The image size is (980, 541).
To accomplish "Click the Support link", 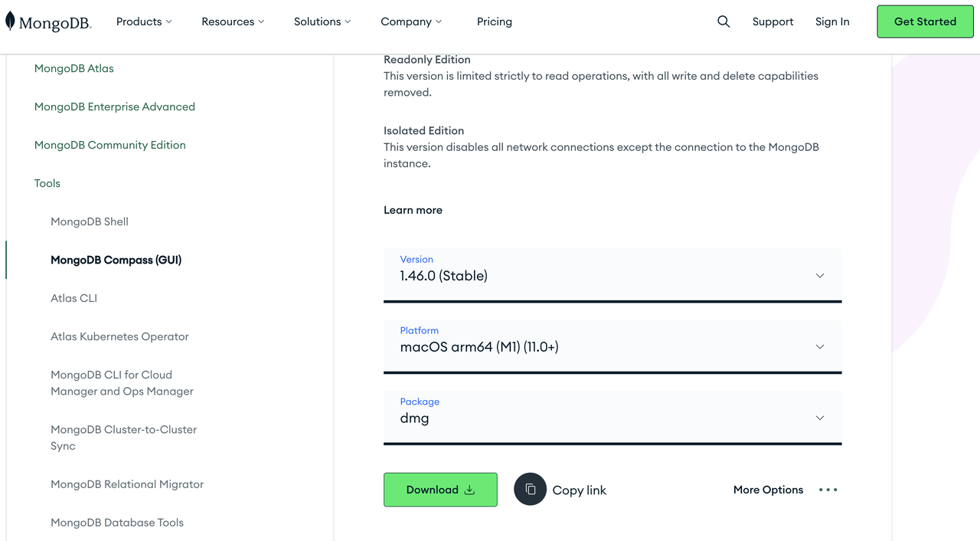I will point(773,21).
